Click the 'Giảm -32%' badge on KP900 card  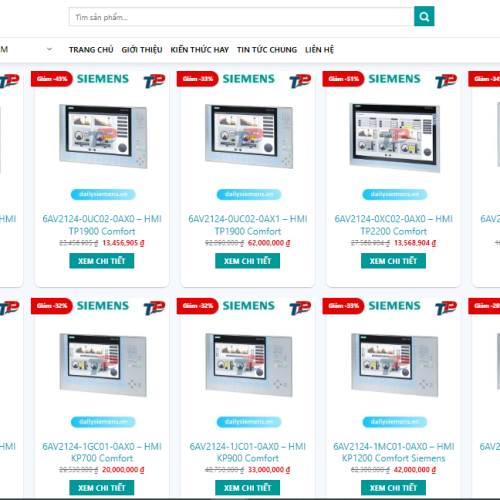197,306
